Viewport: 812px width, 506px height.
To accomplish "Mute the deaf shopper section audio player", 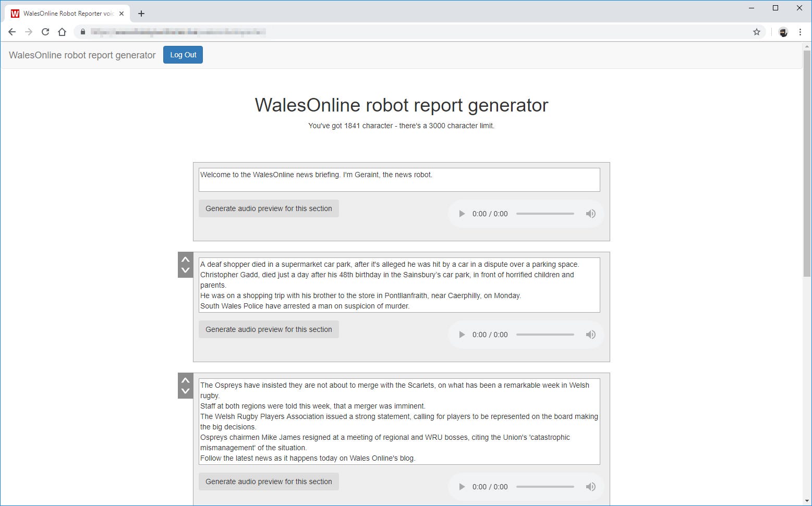I will pos(590,335).
